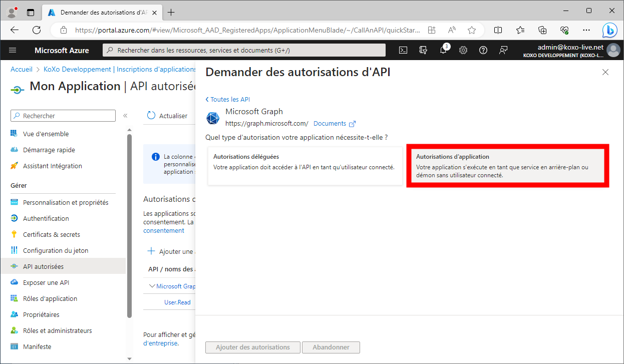The width and height of the screenshot is (624, 364).
Task: Open browser favorites list
Action: pos(520,30)
